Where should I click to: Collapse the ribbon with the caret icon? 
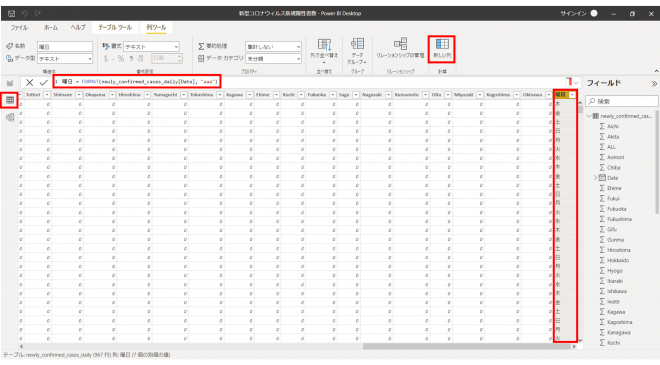pos(656,71)
